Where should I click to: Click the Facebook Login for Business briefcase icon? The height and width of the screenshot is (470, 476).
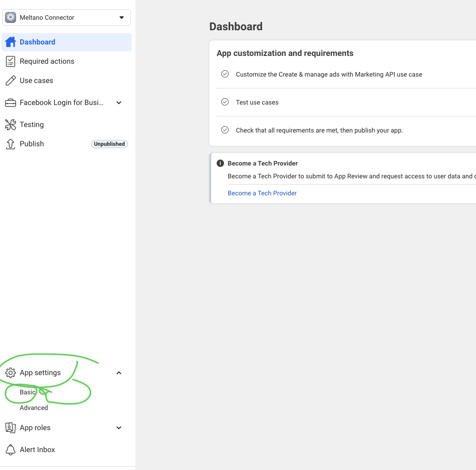[x=10, y=102]
